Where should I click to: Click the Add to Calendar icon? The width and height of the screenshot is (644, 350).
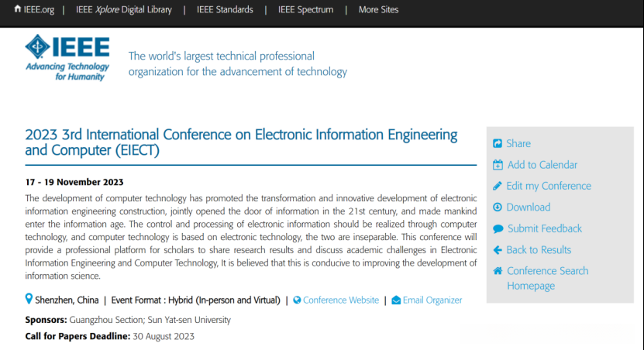[x=498, y=165]
